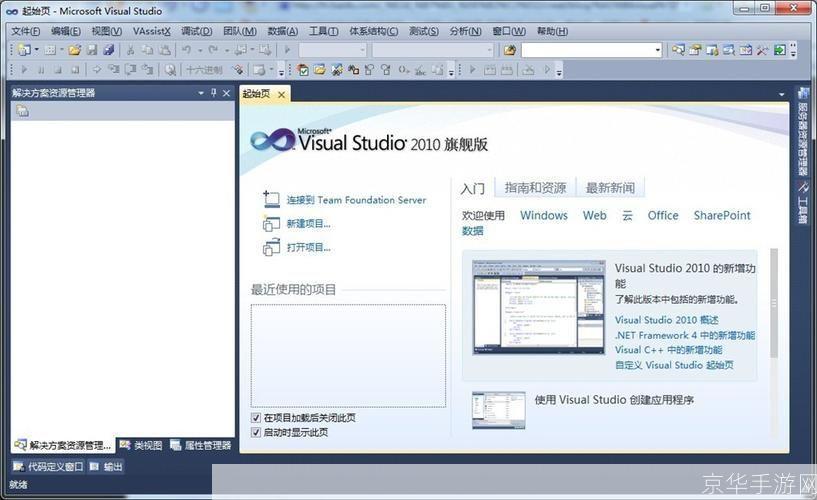This screenshot has height=500, width=817.
Task: Open the 输出 window tab
Action: tap(106, 467)
